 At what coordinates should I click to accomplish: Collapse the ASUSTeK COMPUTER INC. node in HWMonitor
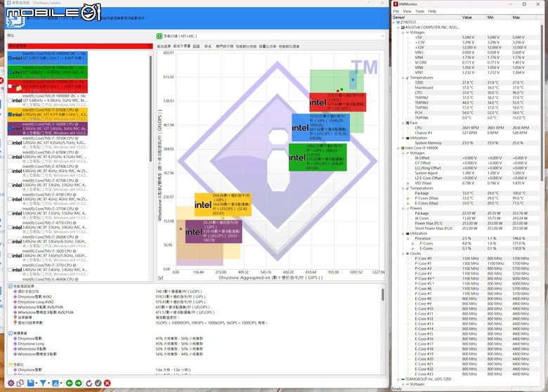[x=398, y=27]
